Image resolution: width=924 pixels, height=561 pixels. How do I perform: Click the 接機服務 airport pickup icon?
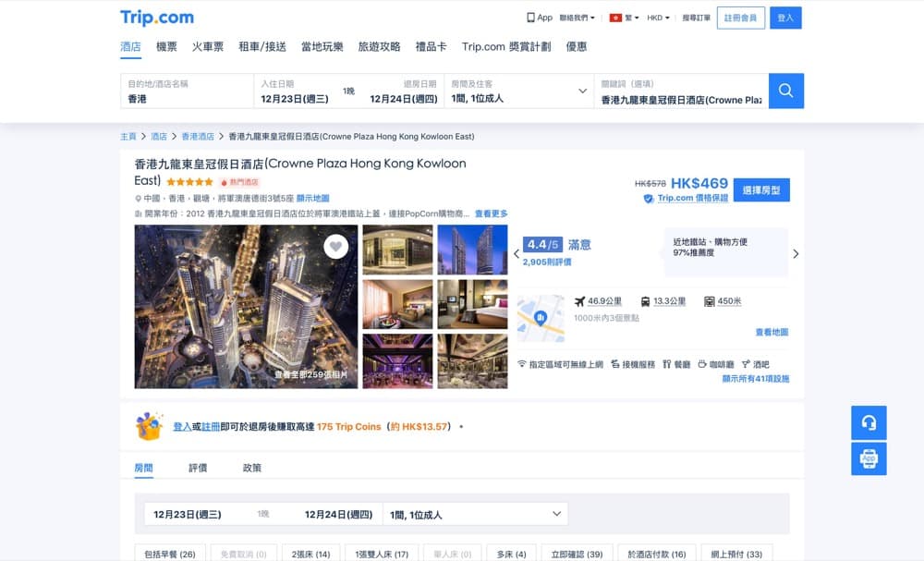click(x=614, y=364)
